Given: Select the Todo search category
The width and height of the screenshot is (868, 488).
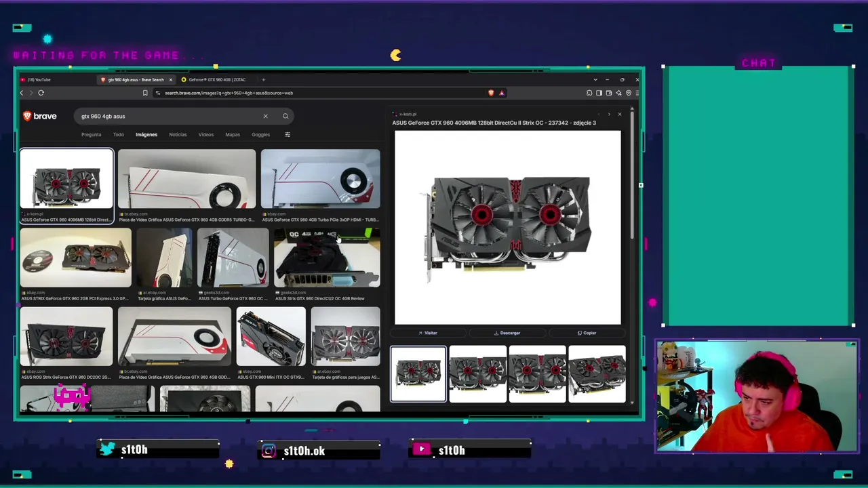Looking at the screenshot, I should 119,134.
